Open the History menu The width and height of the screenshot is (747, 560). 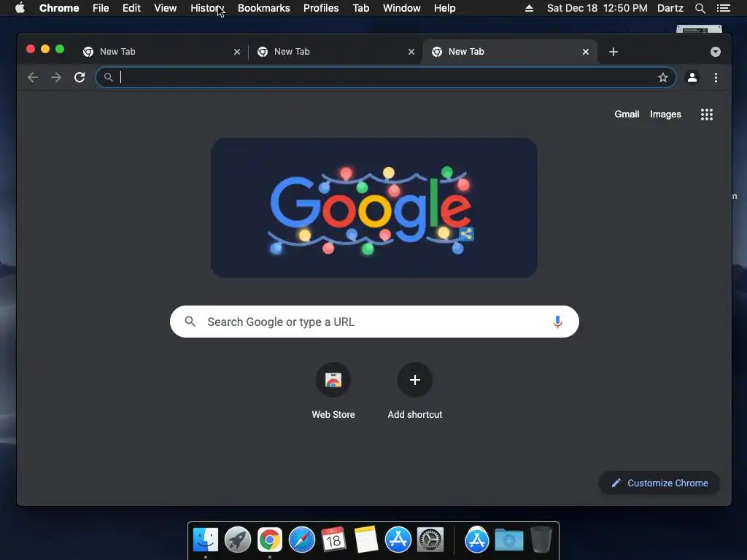click(x=207, y=8)
